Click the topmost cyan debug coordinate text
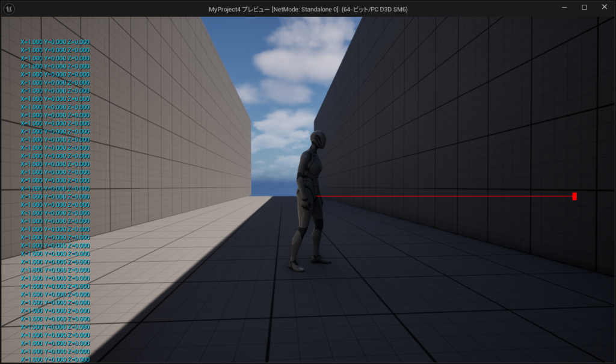This screenshot has width=616, height=364. pos(55,42)
